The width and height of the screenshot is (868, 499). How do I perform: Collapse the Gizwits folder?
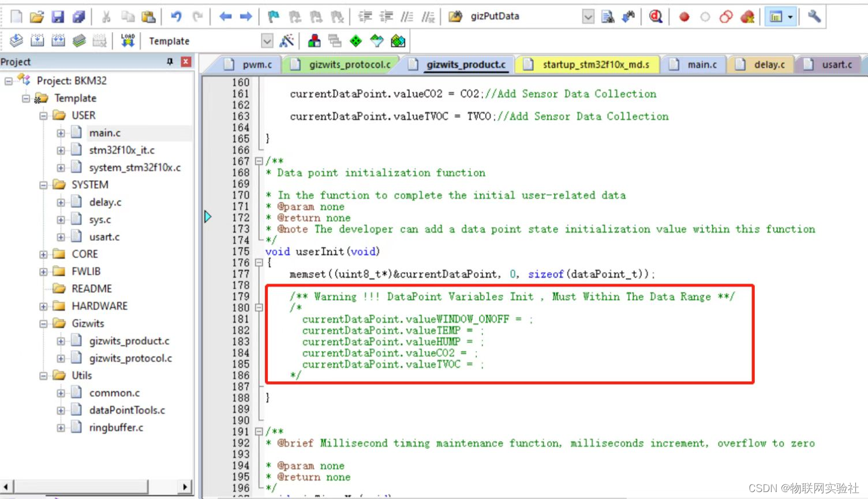click(43, 323)
